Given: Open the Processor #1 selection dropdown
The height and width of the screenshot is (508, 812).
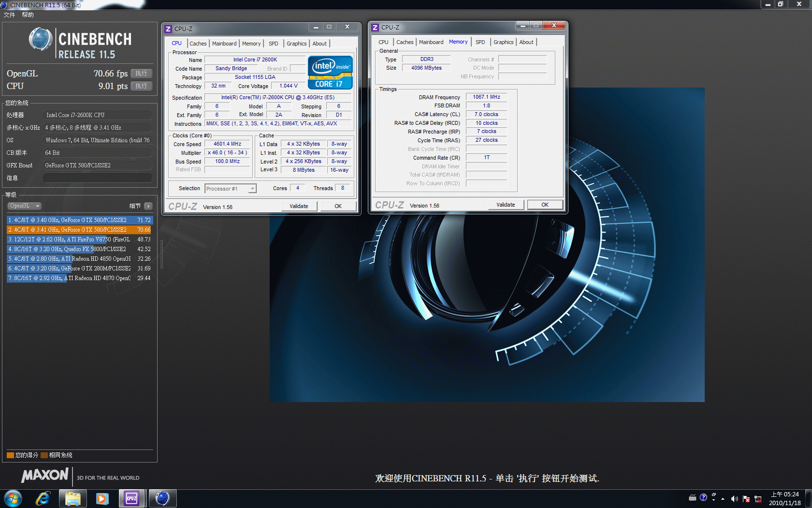Looking at the screenshot, I should (x=231, y=189).
